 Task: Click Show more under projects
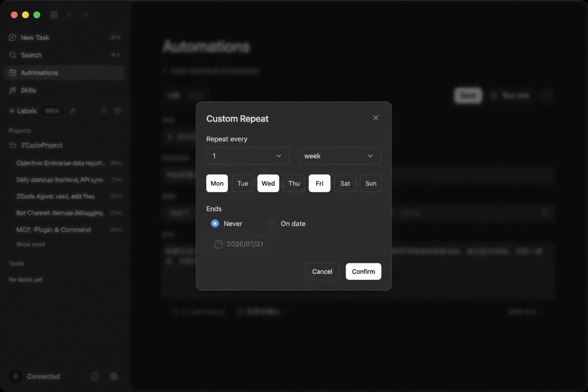[x=31, y=244]
